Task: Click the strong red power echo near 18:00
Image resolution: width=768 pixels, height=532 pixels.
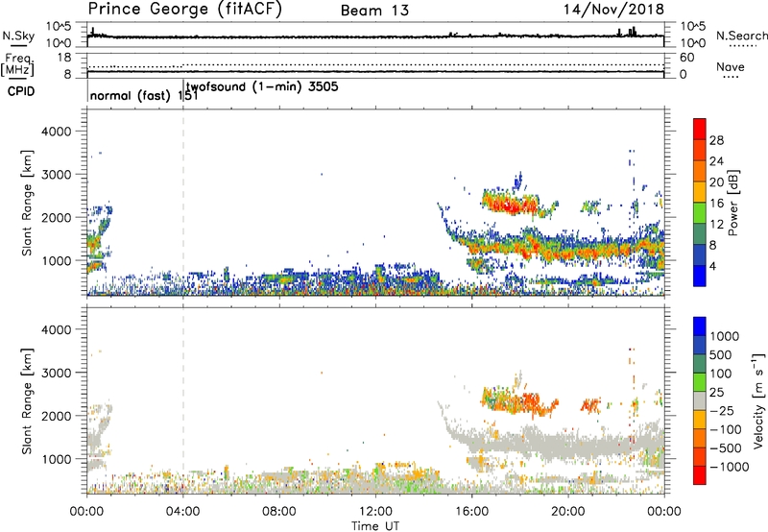Action: pyautogui.click(x=510, y=205)
